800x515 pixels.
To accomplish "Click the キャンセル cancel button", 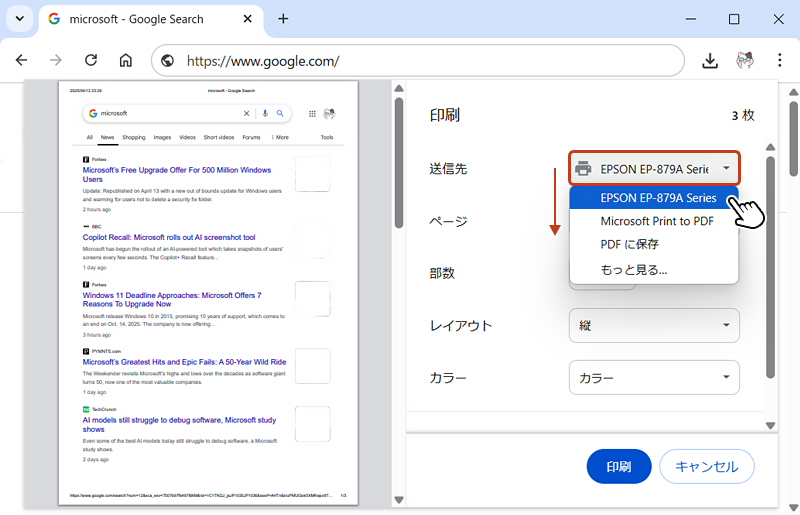I will [x=707, y=467].
